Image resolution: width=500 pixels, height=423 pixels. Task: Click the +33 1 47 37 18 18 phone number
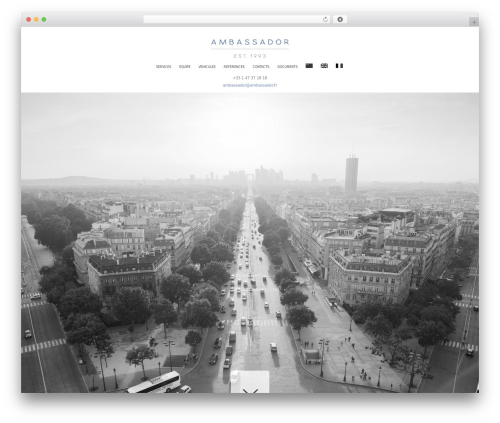click(x=250, y=78)
